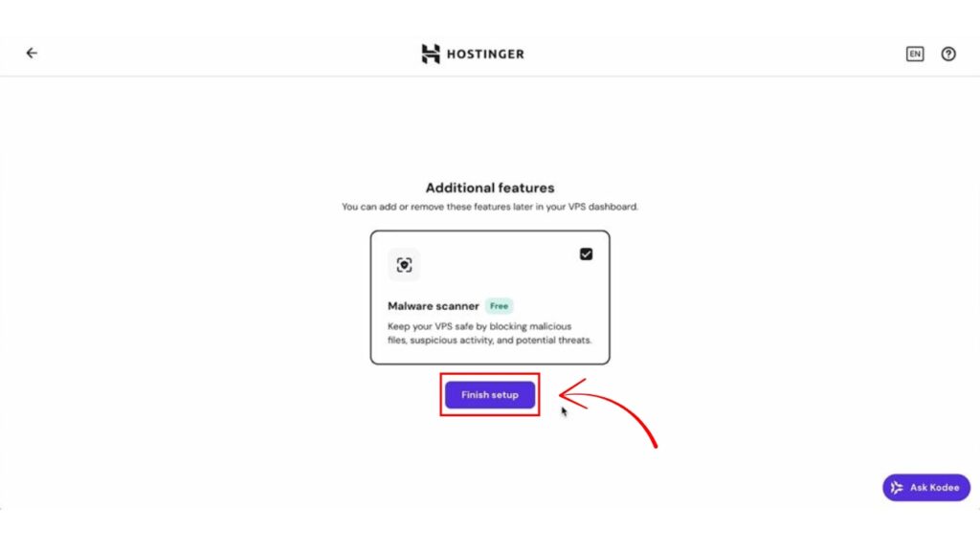980x551 pixels.
Task: Click the Ask Kodee label text
Action: point(934,487)
